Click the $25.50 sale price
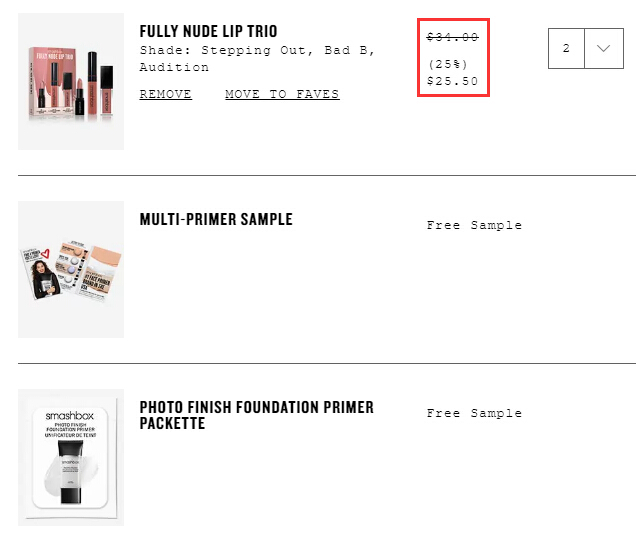The image size is (636, 549). coord(453,81)
